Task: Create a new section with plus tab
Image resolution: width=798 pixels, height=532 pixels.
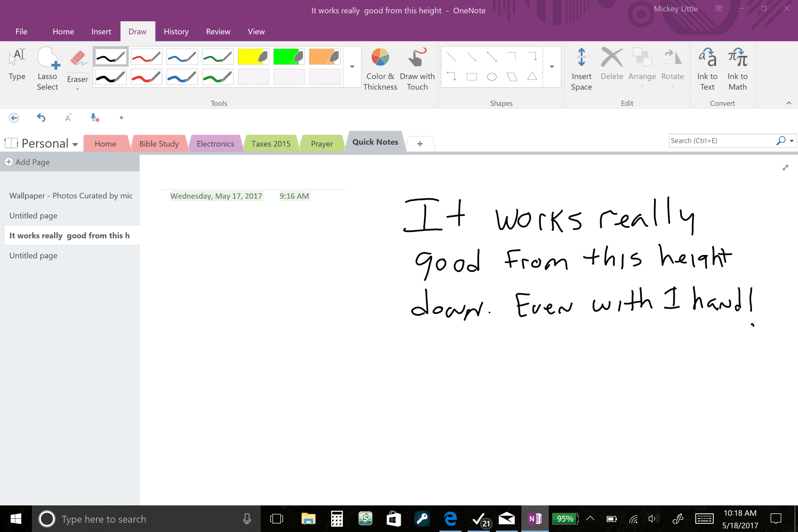Action: pos(420,144)
